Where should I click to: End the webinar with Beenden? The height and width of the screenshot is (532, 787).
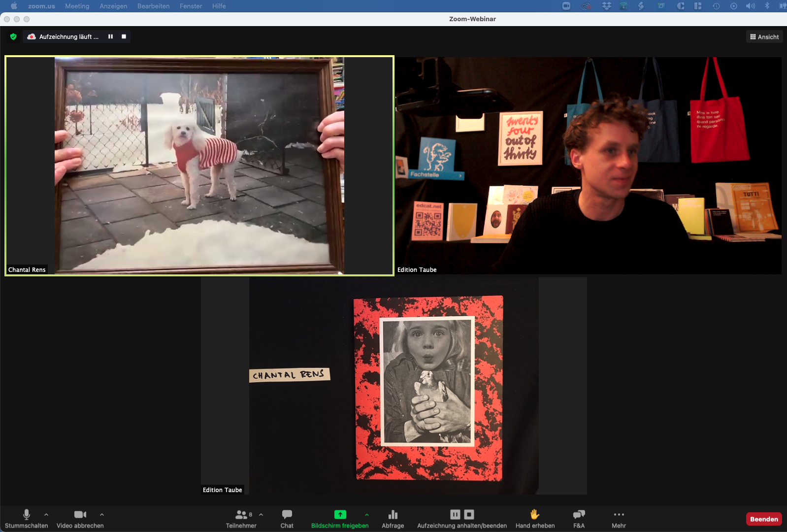tap(764, 519)
